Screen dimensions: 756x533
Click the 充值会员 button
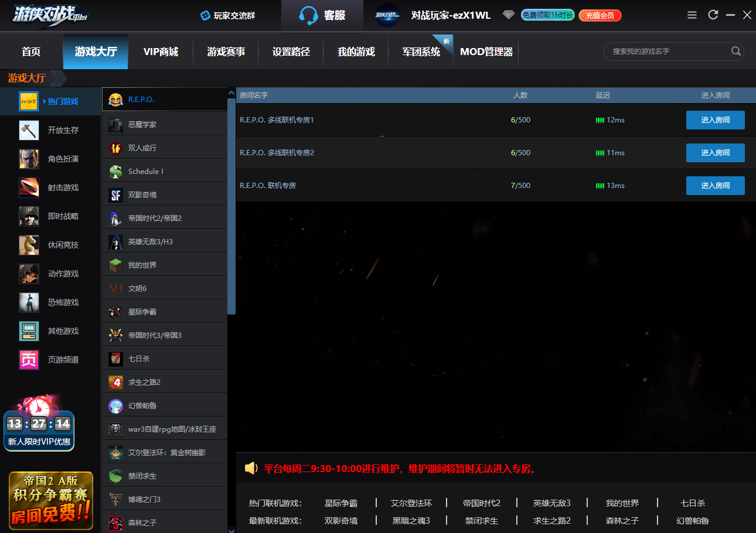(x=600, y=16)
